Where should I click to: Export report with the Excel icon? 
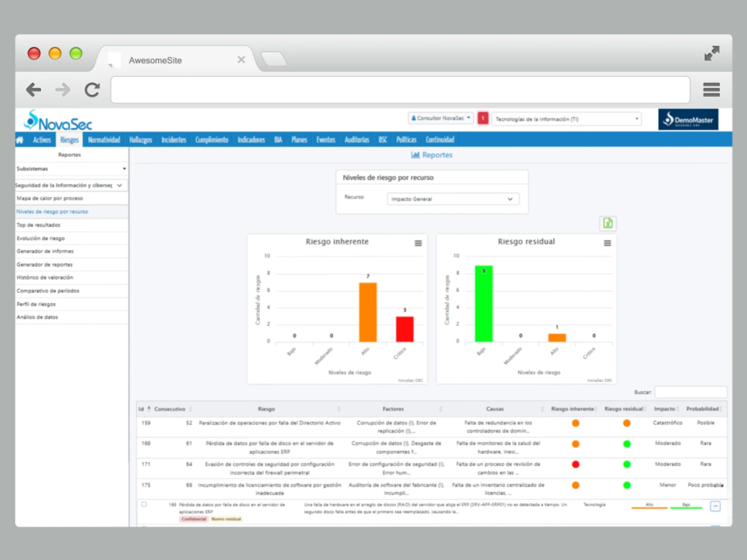[608, 223]
